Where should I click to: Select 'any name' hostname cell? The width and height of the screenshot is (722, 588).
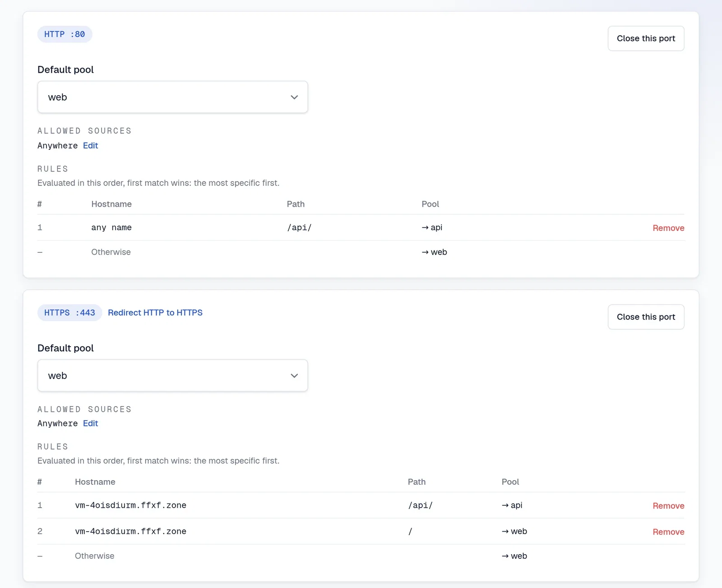tap(111, 227)
